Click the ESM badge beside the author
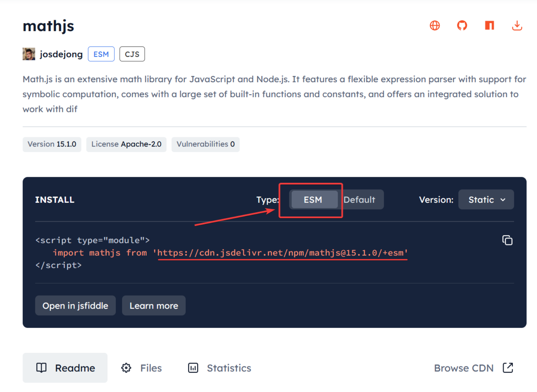Viewport: 537px width, 392px height. (101, 54)
